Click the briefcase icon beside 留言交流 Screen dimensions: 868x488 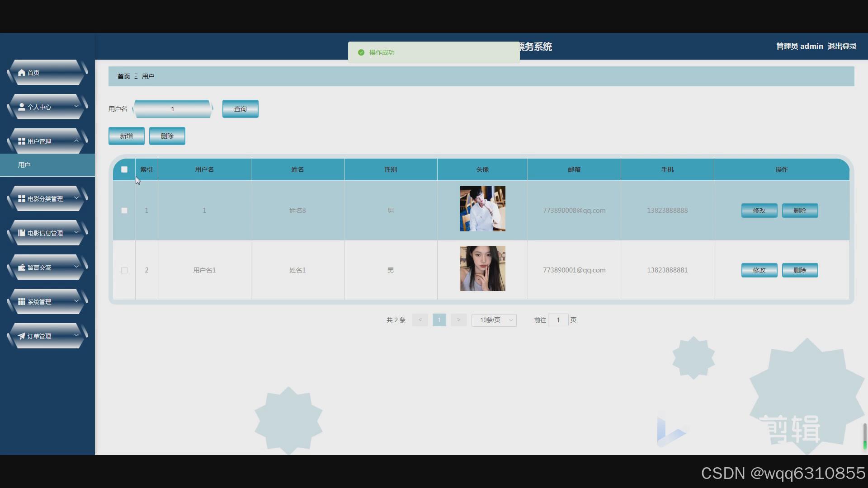[22, 267]
